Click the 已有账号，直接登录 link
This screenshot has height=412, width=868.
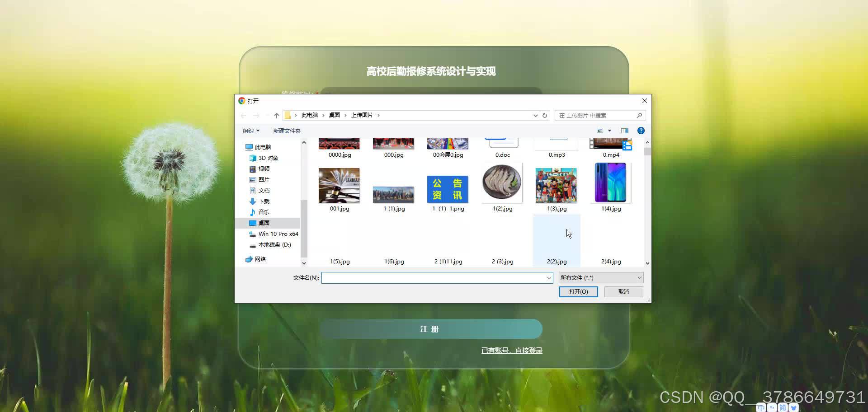[511, 350]
